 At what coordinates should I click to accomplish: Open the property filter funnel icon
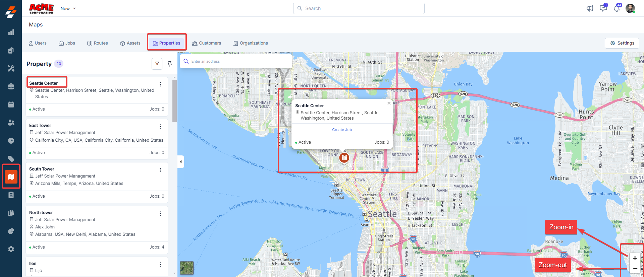click(x=157, y=64)
